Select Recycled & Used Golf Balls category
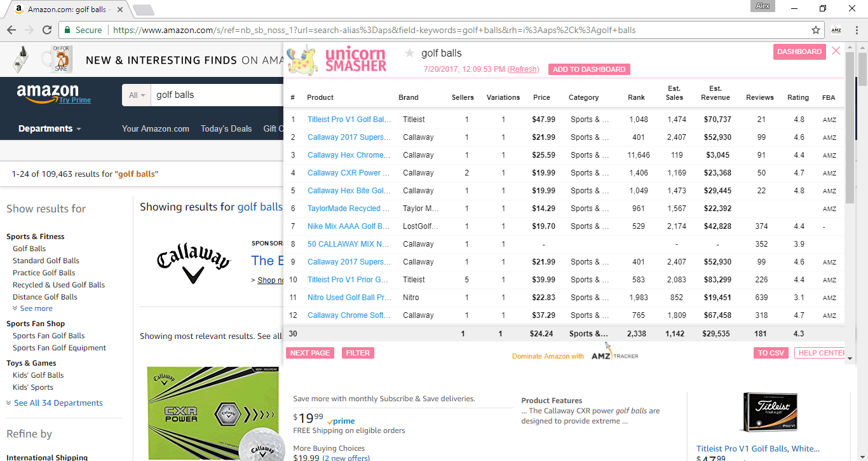 coord(58,285)
